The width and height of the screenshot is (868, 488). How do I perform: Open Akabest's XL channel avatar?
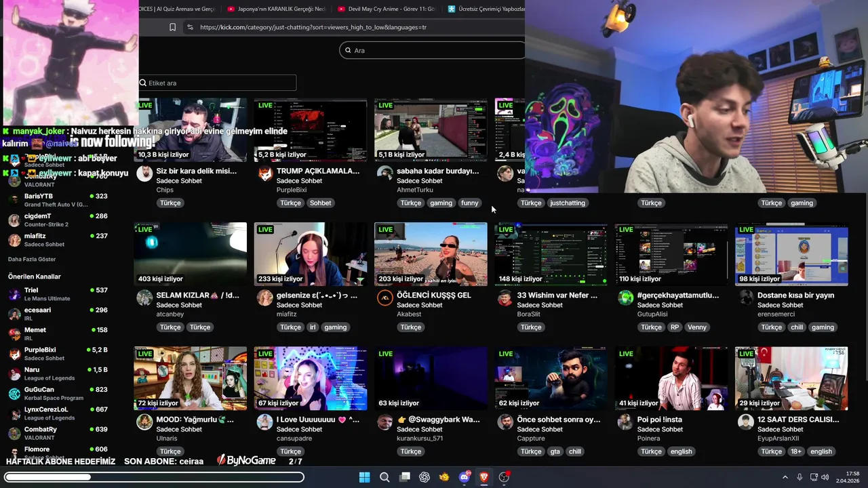tap(385, 298)
